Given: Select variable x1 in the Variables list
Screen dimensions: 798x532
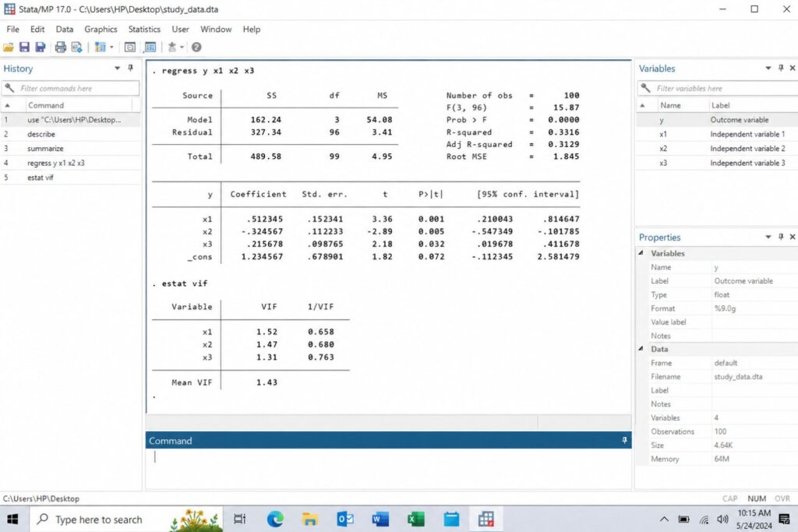Looking at the screenshot, I should click(x=717, y=134).
